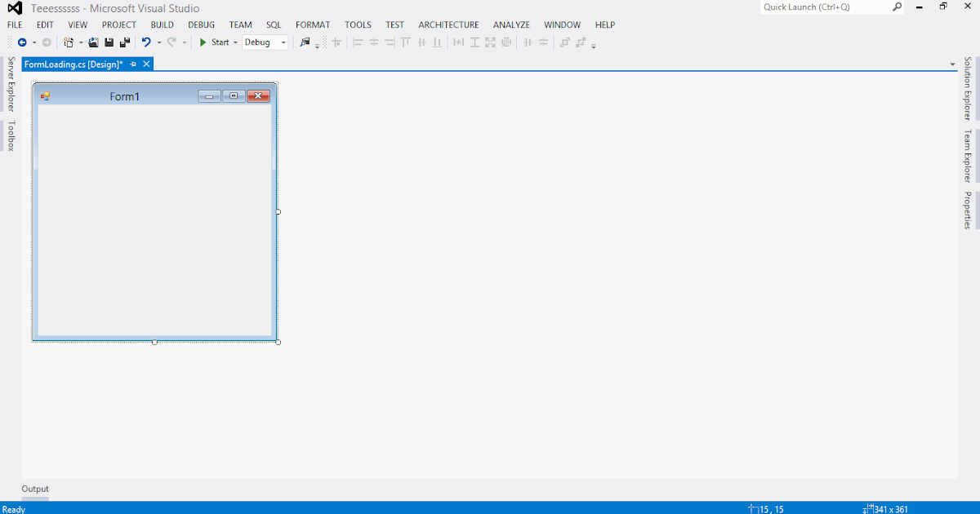980x514 pixels.
Task: Open the FORMAT menu
Action: pos(313,24)
